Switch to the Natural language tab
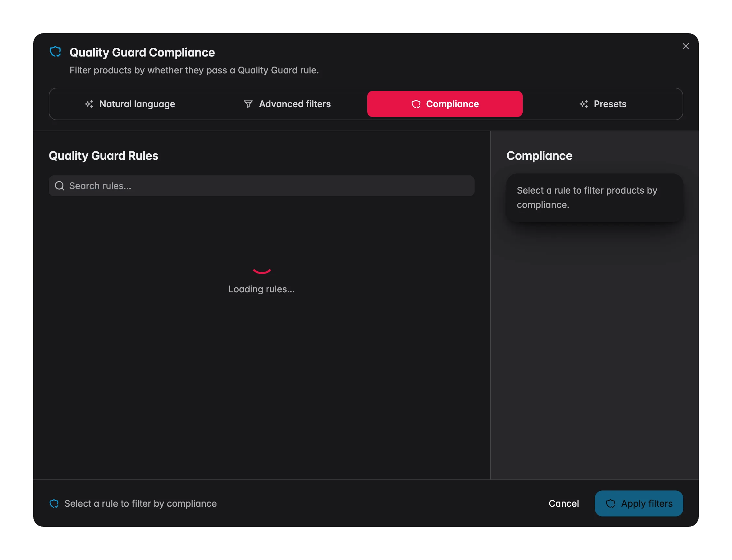Image resolution: width=732 pixels, height=560 pixels. point(130,104)
